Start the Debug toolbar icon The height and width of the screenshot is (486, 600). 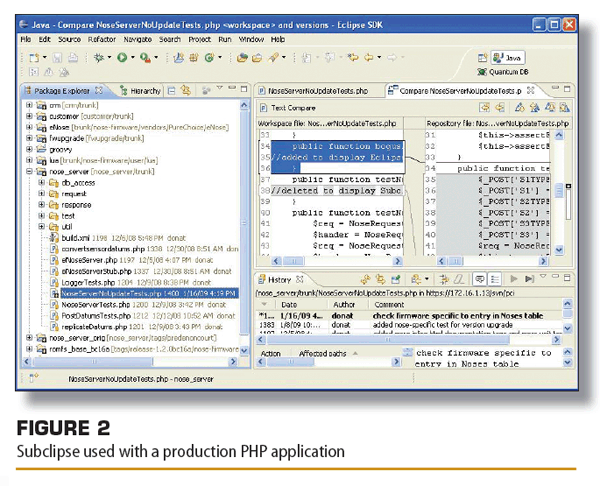point(99,58)
